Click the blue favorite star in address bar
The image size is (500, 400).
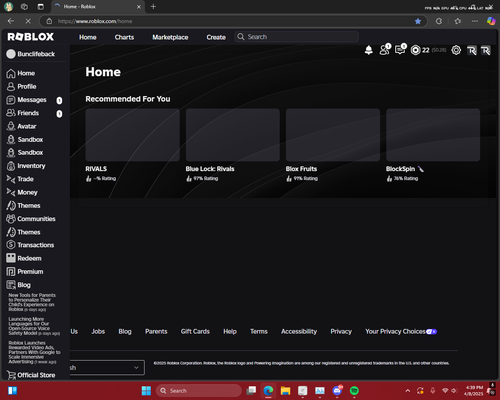coord(418,21)
